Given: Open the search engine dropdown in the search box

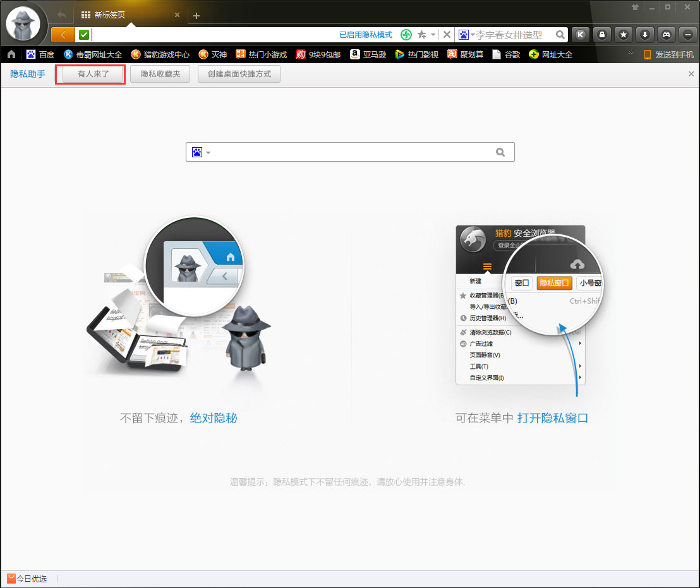Looking at the screenshot, I should coord(201,152).
